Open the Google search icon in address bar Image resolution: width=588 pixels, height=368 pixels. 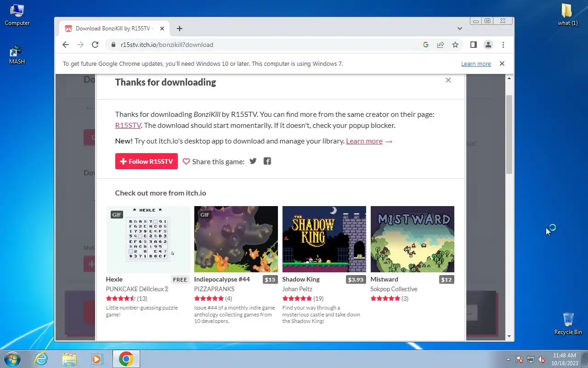(426, 45)
